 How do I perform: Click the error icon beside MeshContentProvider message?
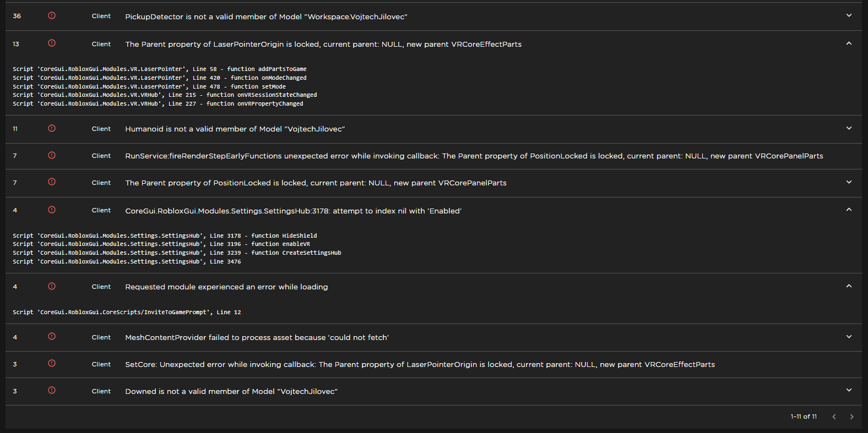(51, 337)
